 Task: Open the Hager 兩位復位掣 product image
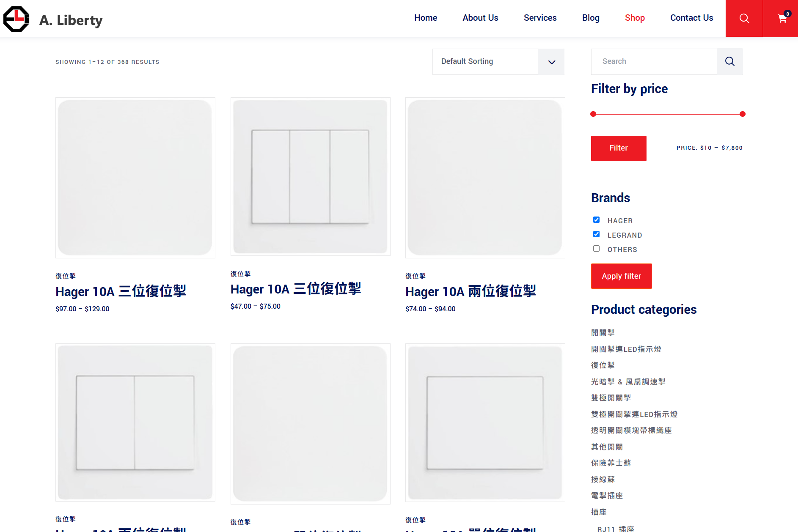click(x=485, y=178)
